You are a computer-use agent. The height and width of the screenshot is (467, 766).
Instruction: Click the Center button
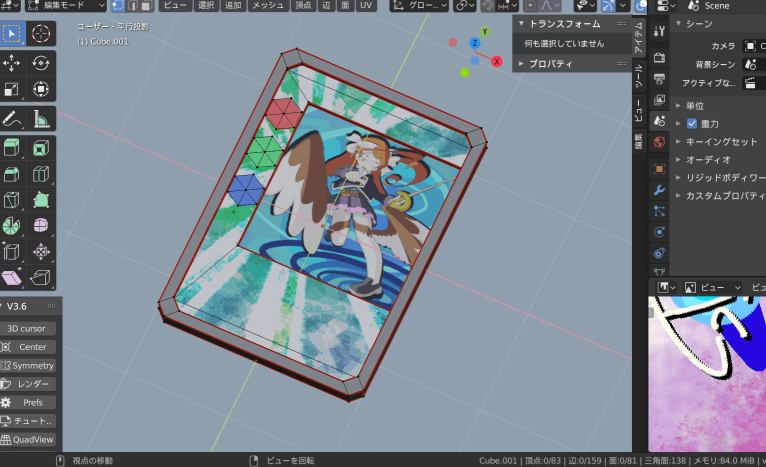(27, 347)
